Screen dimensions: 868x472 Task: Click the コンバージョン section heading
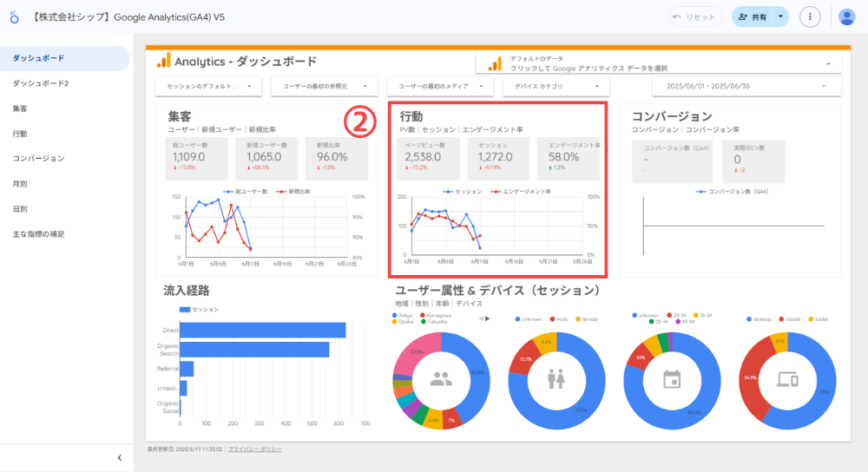tap(672, 116)
